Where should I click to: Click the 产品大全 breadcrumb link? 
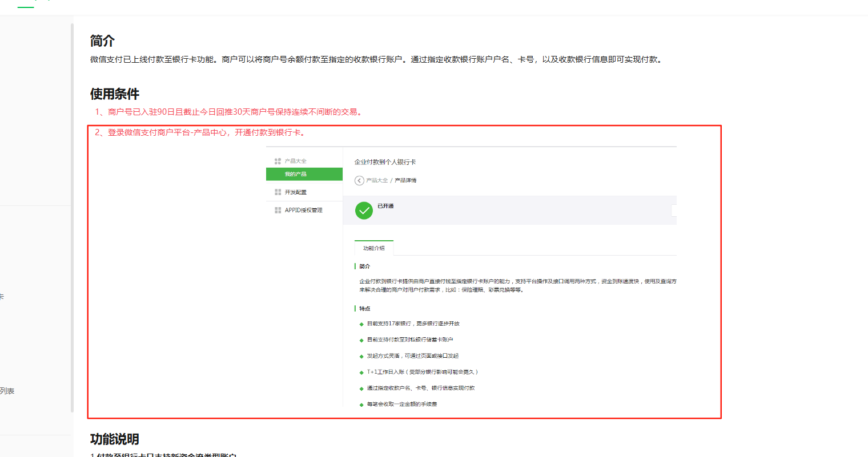pyautogui.click(x=377, y=180)
